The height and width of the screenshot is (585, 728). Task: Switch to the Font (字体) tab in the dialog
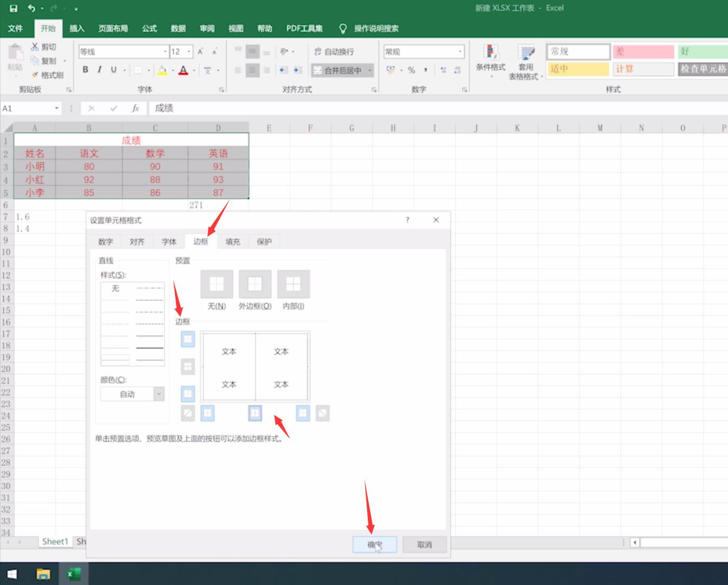click(169, 242)
